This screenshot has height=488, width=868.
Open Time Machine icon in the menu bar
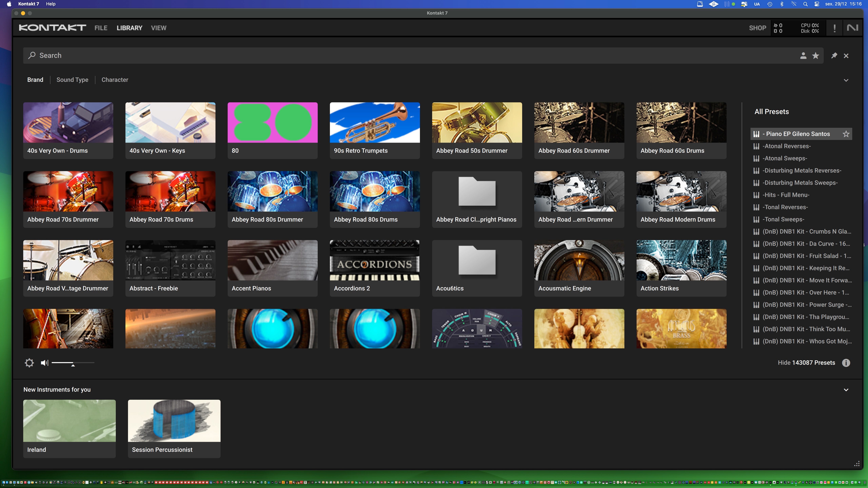coord(770,4)
